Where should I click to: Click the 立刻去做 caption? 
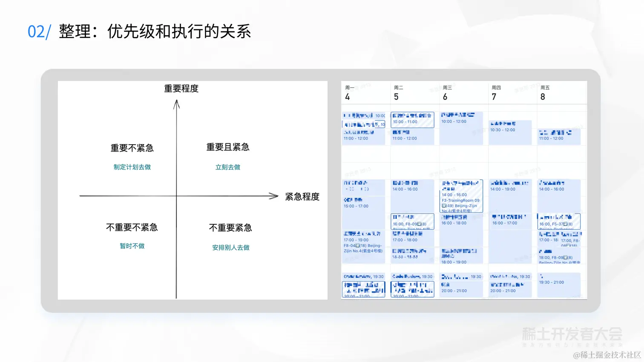228,167
